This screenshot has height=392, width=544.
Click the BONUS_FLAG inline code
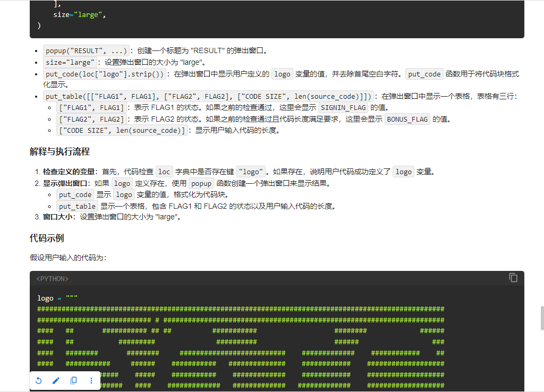[407, 119]
